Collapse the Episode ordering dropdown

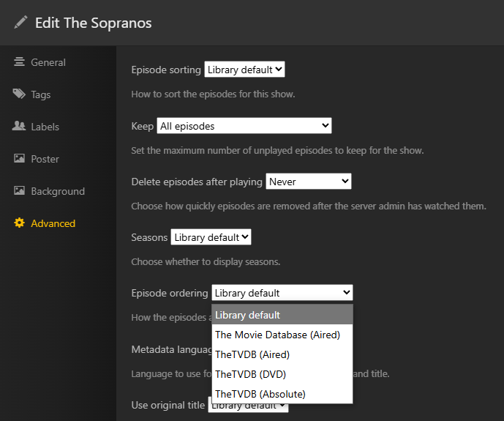point(282,293)
